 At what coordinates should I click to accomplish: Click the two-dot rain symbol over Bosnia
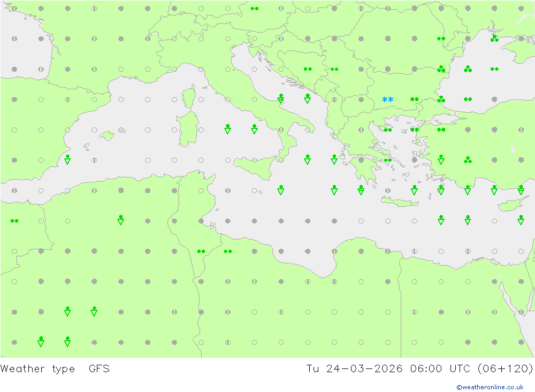(x=308, y=69)
